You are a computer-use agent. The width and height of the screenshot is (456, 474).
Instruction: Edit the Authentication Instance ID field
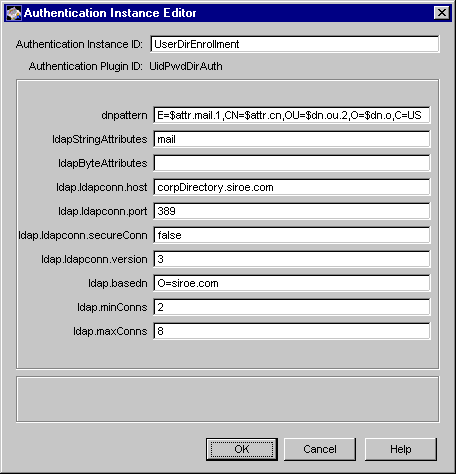(x=295, y=44)
